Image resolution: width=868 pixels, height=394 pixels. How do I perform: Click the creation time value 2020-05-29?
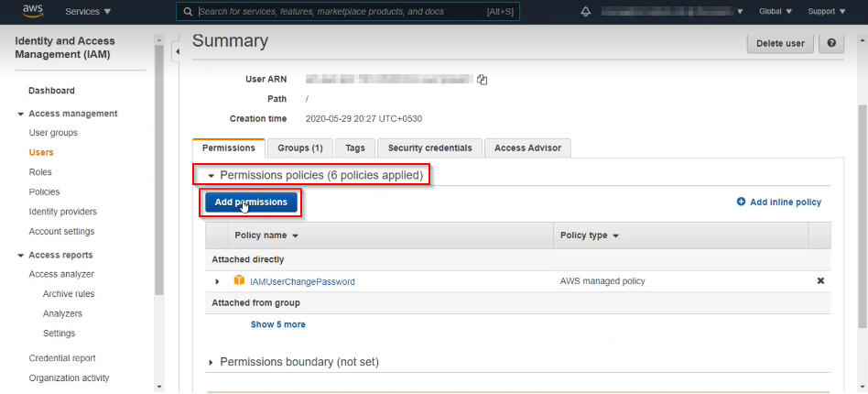tap(363, 118)
